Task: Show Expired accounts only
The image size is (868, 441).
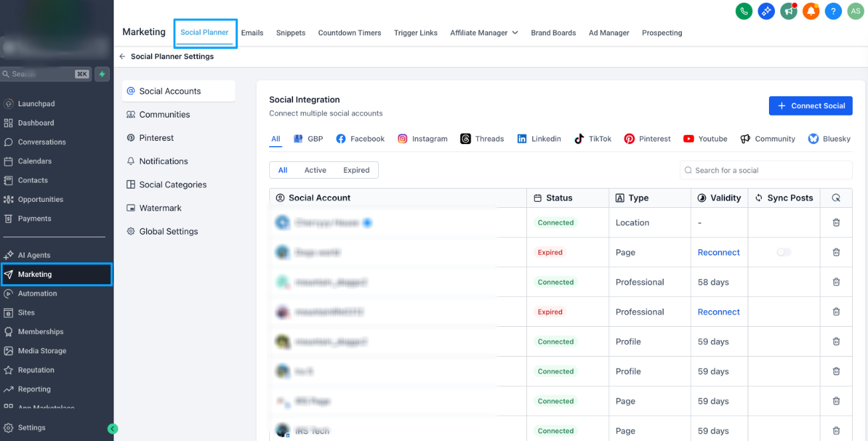Action: pos(356,170)
